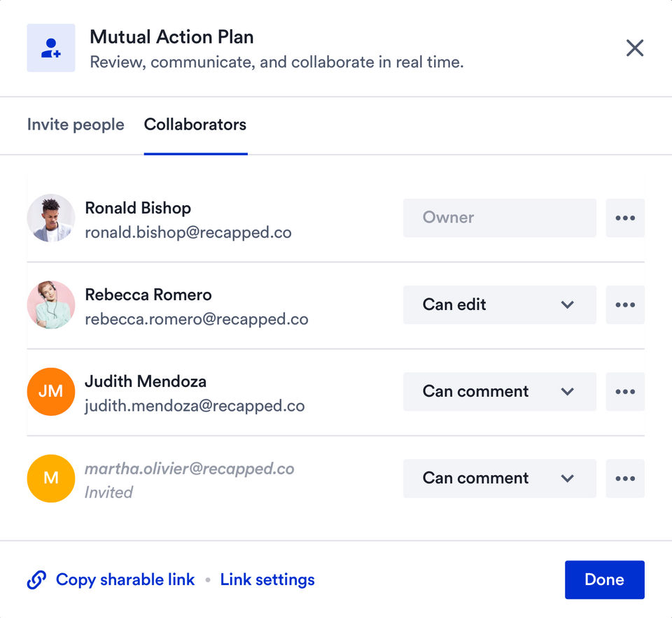The width and height of the screenshot is (672, 618).
Task: Expand the invited user's Can comment dropdown
Action: 499,478
